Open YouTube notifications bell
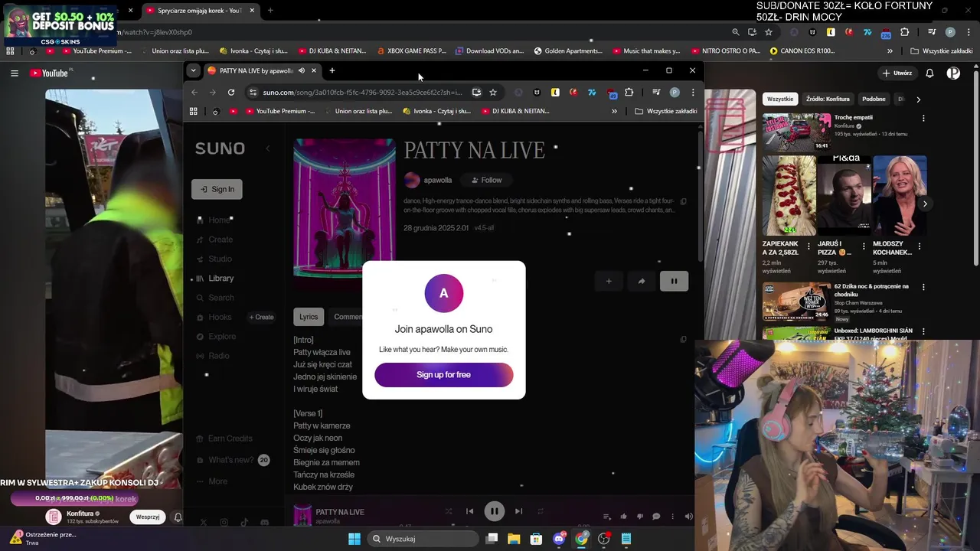The image size is (980, 551). (929, 73)
